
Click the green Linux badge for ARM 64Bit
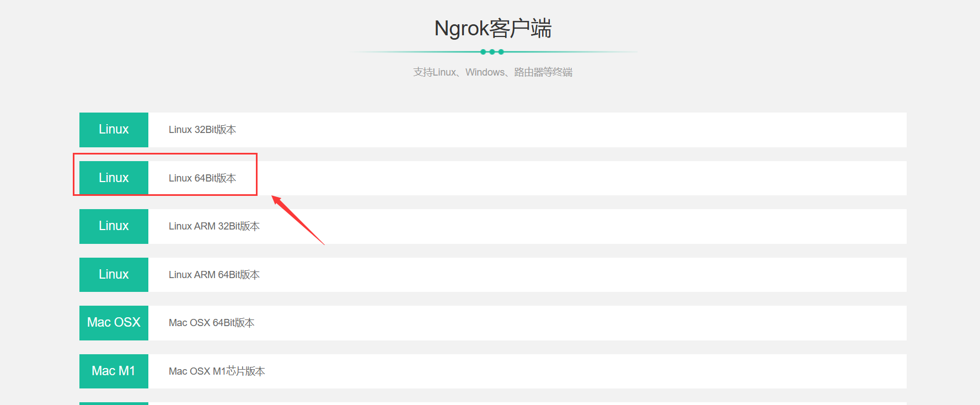pos(114,274)
